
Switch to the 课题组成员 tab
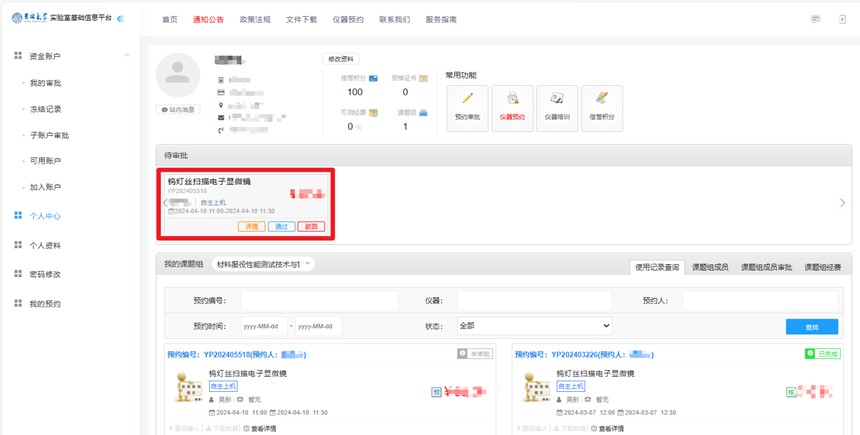(710, 267)
